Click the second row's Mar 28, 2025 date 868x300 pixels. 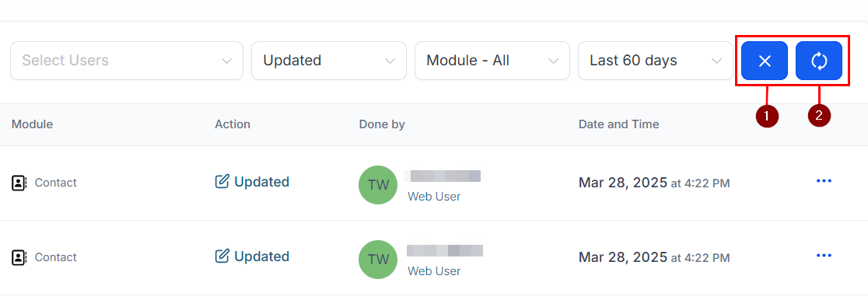point(623,257)
